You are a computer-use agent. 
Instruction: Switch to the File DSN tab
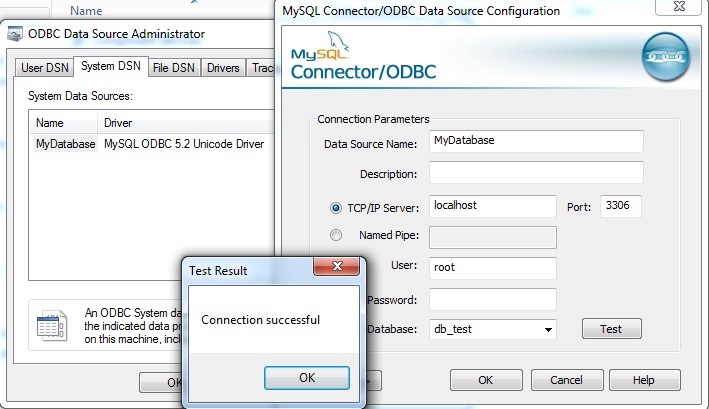[174, 68]
